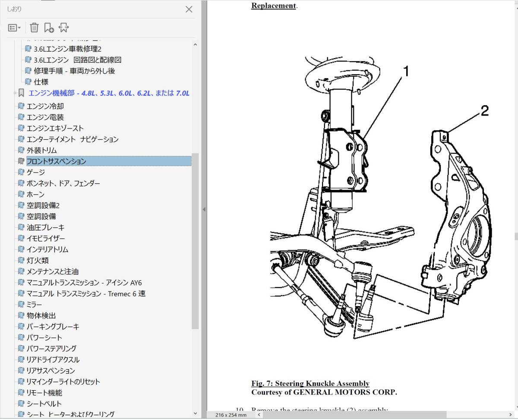This screenshot has height=420, width=518.
Task: Open the パワーステアリング bookmark
Action: pyautogui.click(x=51, y=348)
